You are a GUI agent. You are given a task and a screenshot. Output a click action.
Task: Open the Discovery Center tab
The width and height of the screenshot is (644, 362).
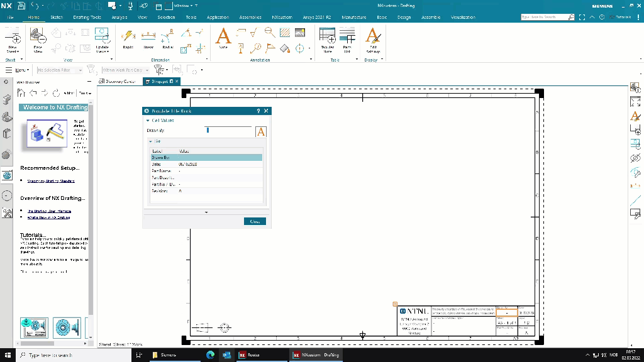point(118,81)
